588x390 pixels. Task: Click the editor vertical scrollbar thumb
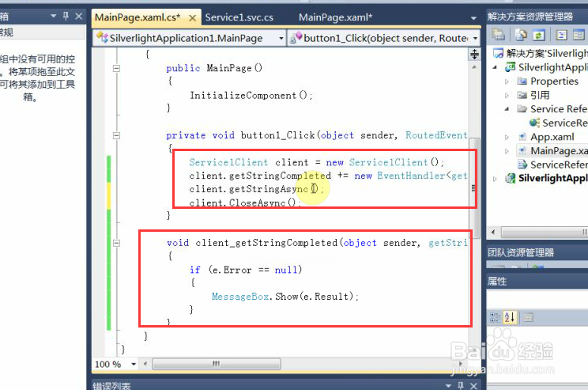pos(474,187)
